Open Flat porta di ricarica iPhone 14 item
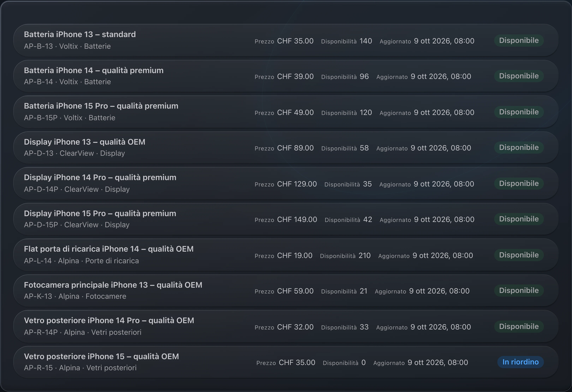 tap(286, 255)
